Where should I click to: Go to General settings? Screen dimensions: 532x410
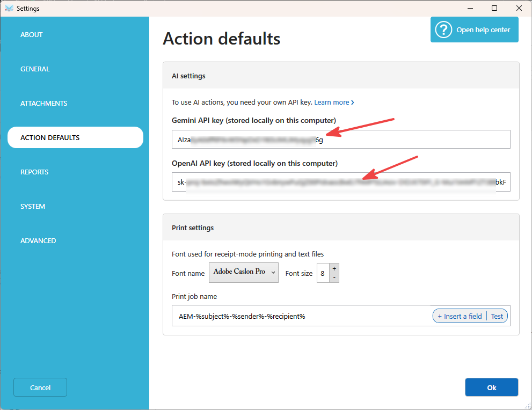[x=35, y=69]
